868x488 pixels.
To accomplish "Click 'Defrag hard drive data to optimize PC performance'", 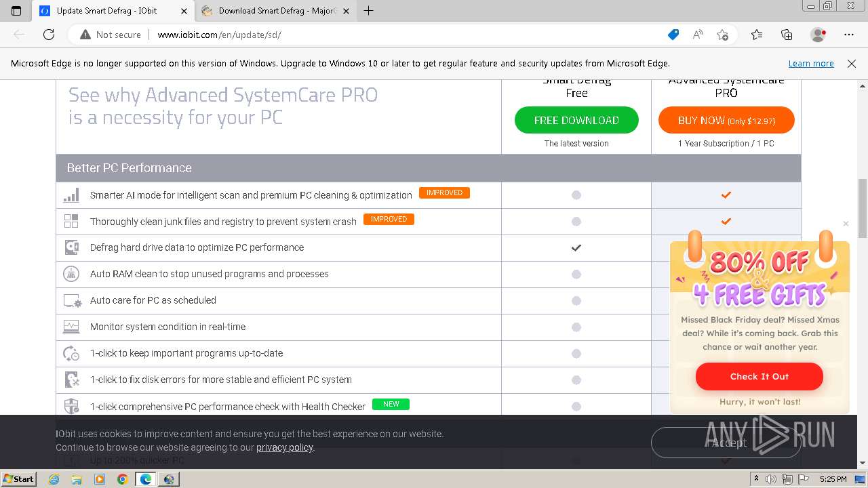I will point(197,247).
